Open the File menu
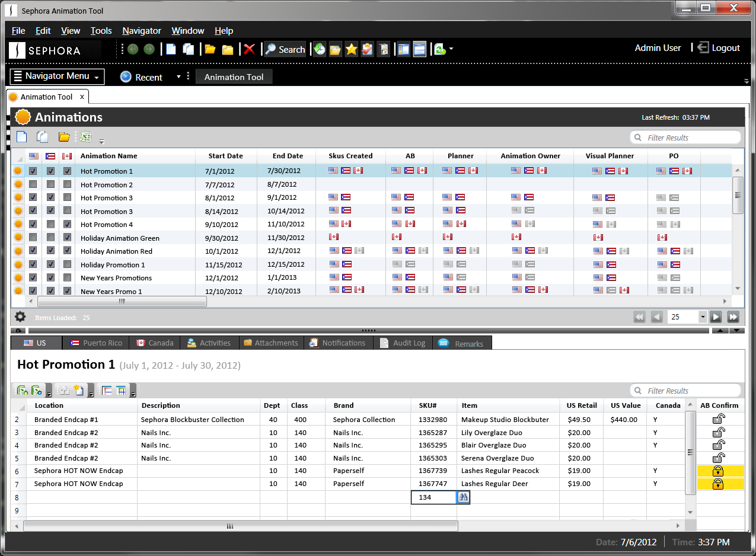756x556 pixels. tap(18, 31)
